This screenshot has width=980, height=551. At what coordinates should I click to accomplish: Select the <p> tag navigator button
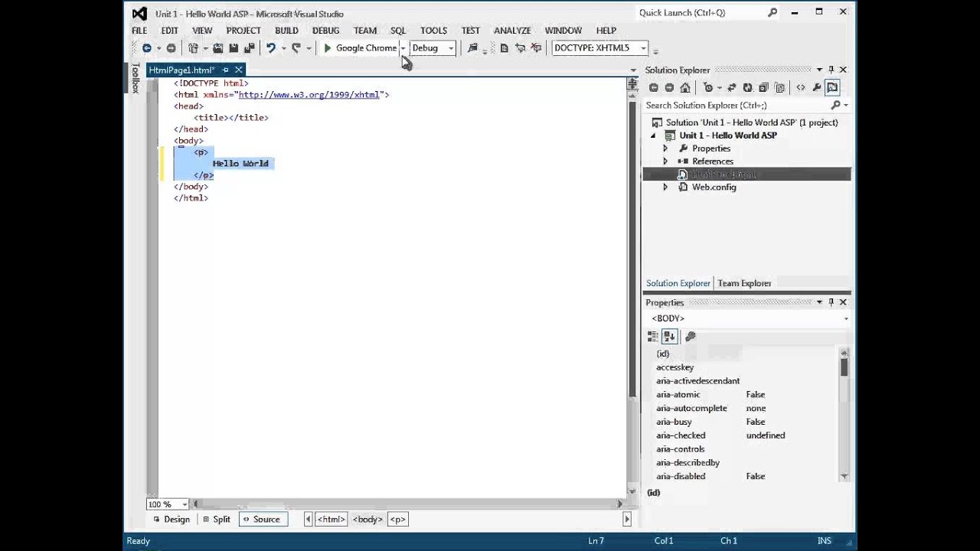[x=397, y=519]
